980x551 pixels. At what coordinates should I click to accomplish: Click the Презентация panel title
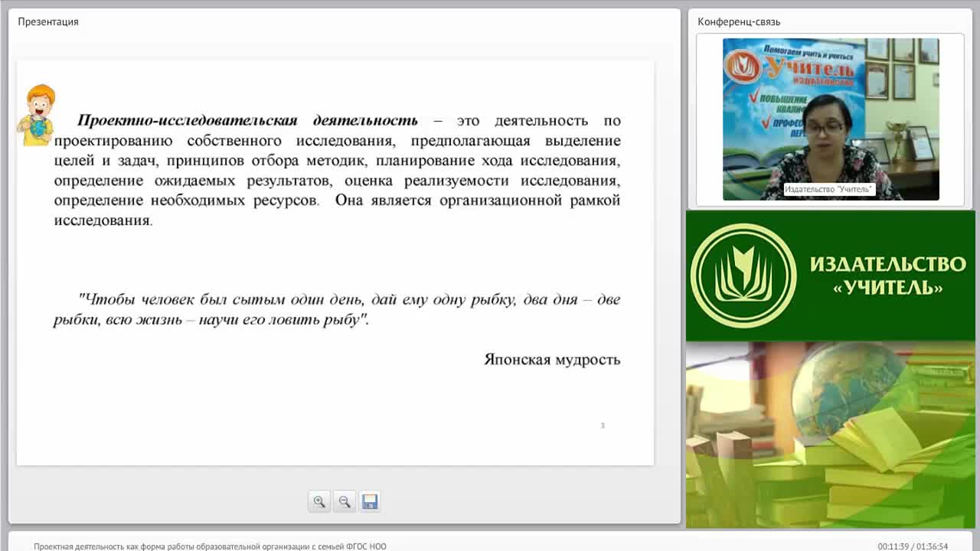pyautogui.click(x=48, y=21)
